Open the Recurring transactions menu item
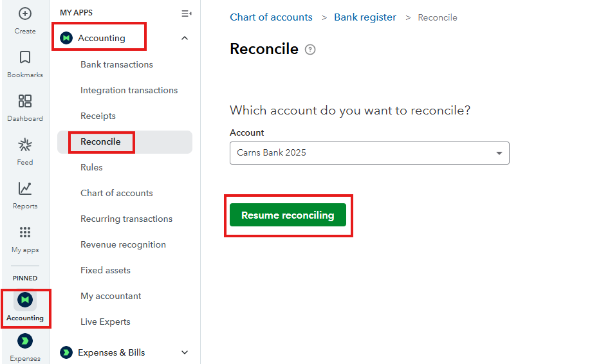592x364 pixels. (x=126, y=219)
